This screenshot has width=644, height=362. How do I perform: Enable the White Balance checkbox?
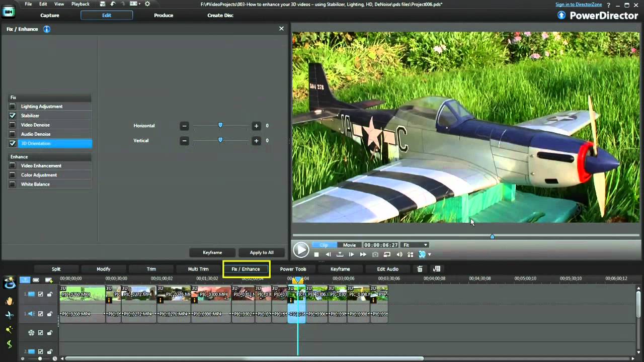(13, 184)
